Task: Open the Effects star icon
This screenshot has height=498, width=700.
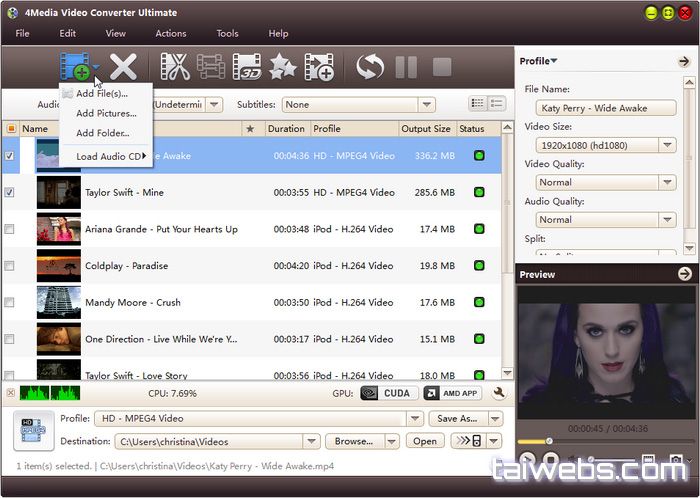Action: point(283,68)
